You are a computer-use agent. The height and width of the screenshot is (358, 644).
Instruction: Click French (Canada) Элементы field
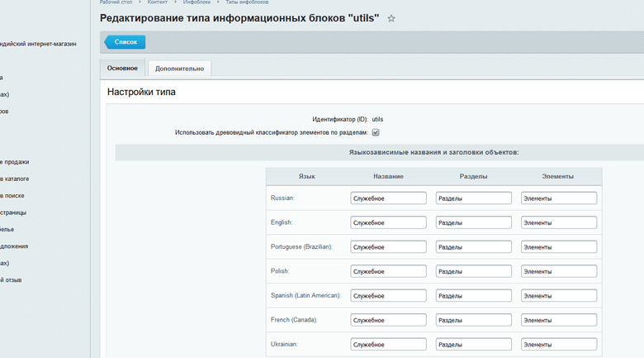point(558,320)
